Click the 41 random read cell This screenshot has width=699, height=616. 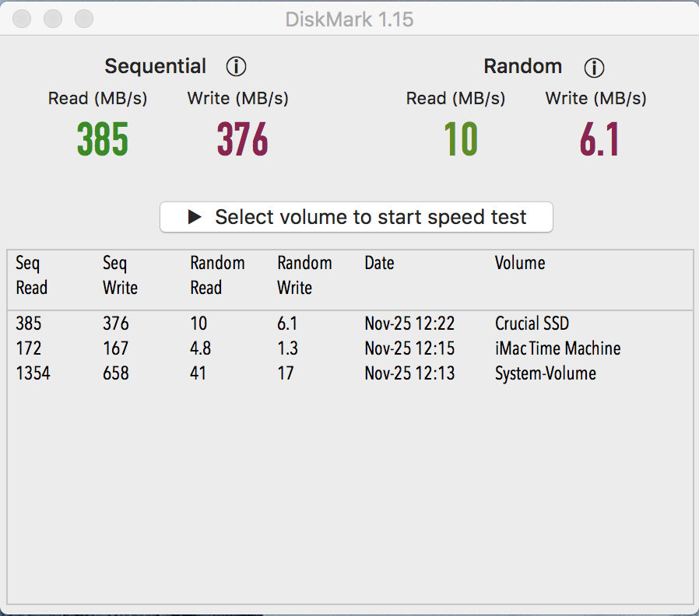(198, 373)
